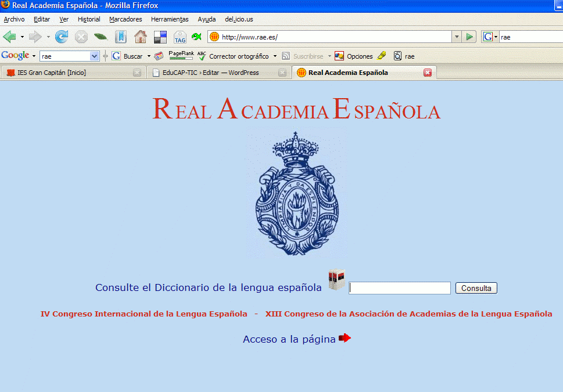Image resolution: width=563 pixels, height=392 pixels.
Task: Open the del.icio.us checkered square icon
Action: tap(160, 37)
